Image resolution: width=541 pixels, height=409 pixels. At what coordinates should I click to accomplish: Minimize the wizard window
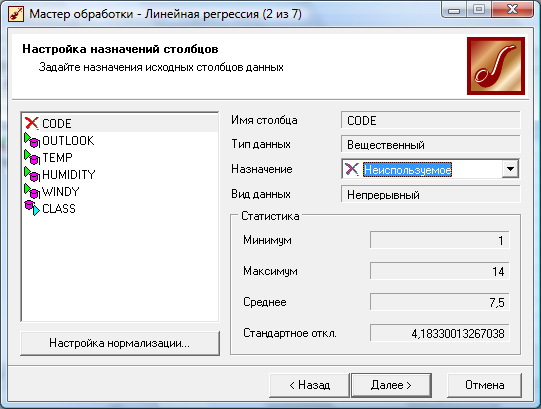pos(454,10)
